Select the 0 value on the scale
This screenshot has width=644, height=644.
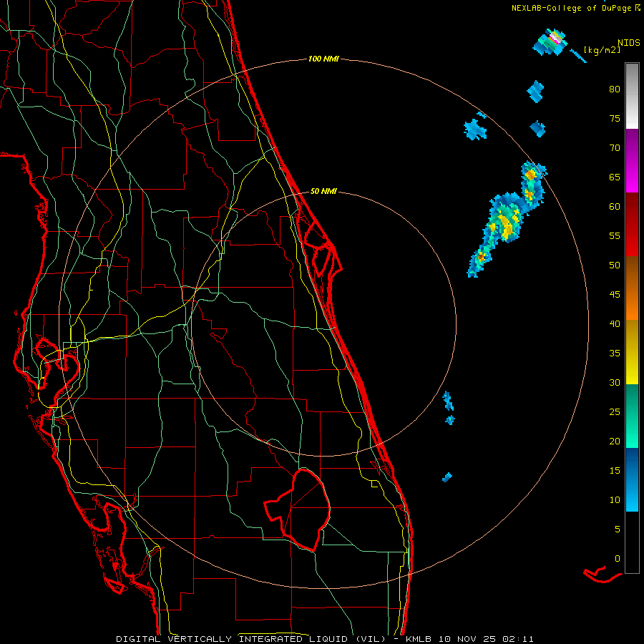(x=618, y=559)
